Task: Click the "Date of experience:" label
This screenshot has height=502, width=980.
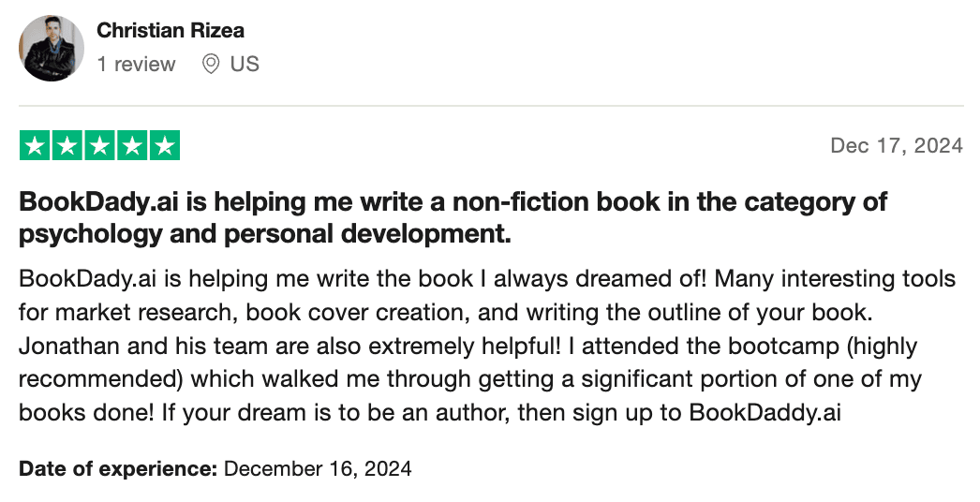Action: click(118, 468)
